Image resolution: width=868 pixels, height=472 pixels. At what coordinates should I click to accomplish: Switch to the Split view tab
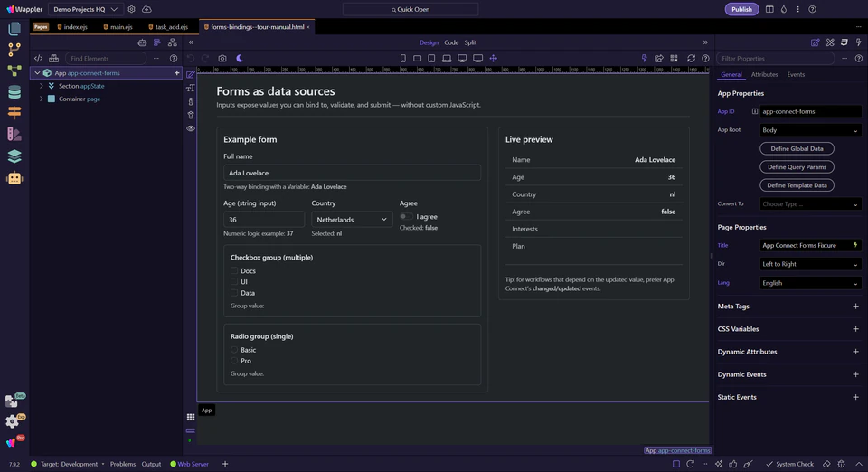[x=470, y=42]
